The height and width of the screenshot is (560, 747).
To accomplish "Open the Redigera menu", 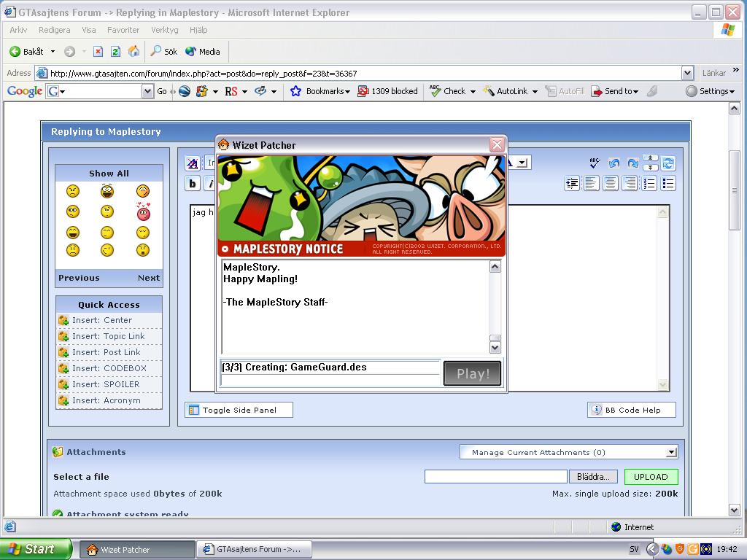I will (x=54, y=30).
